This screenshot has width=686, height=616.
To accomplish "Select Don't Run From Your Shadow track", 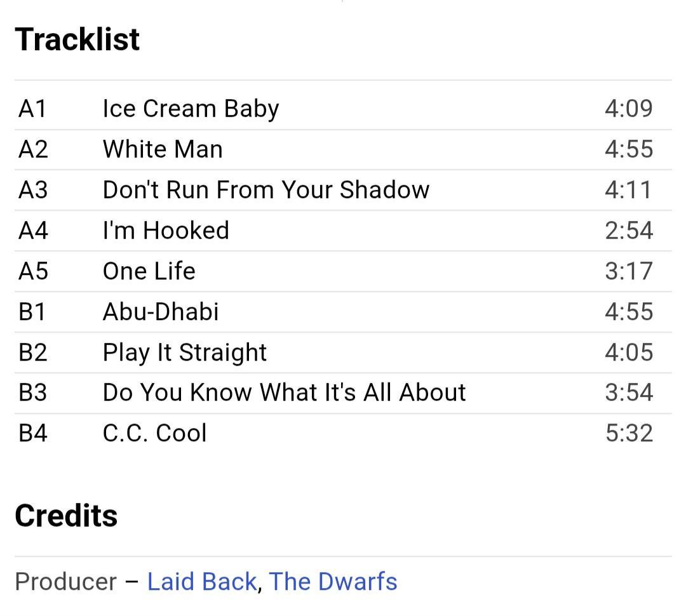I will click(266, 190).
